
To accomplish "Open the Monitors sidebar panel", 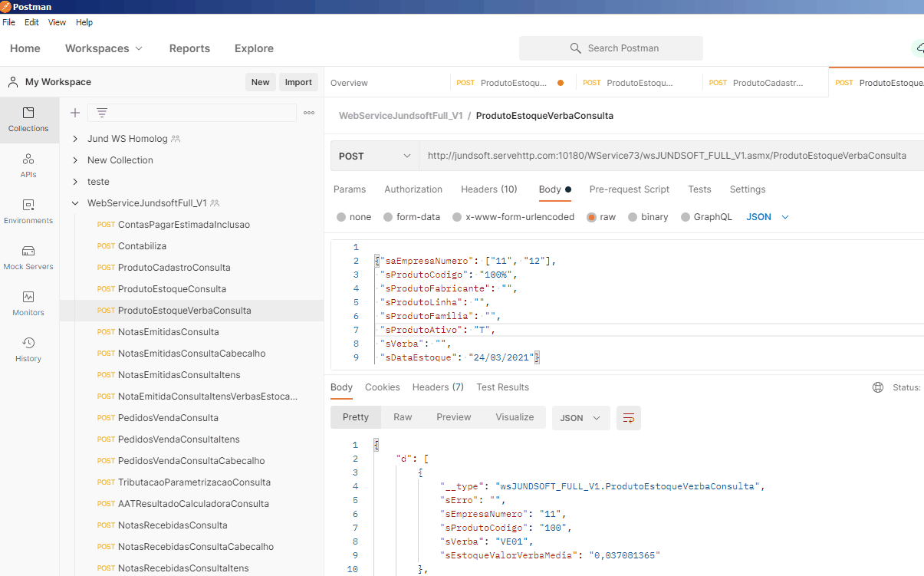I will (28, 304).
